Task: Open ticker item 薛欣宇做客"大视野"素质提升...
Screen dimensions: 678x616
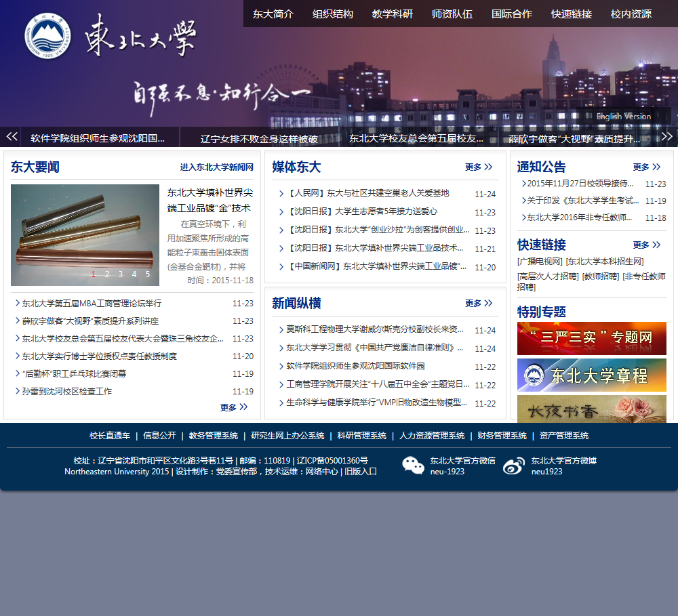Action: 574,139
